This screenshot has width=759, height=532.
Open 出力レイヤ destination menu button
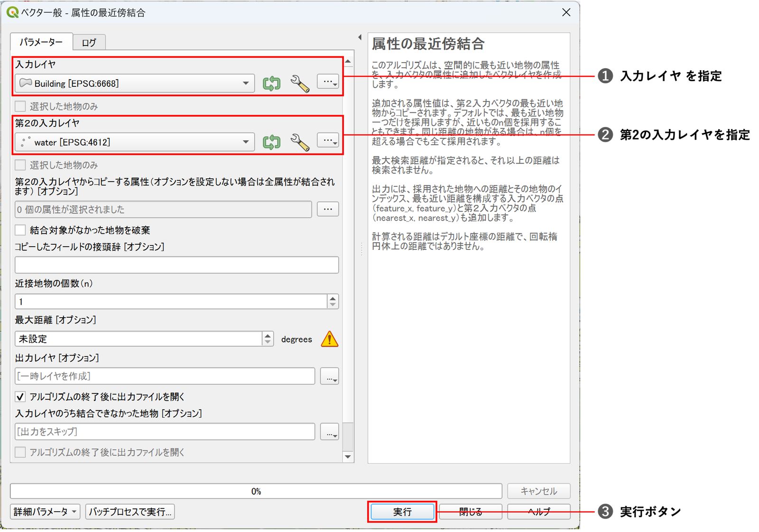pyautogui.click(x=330, y=376)
